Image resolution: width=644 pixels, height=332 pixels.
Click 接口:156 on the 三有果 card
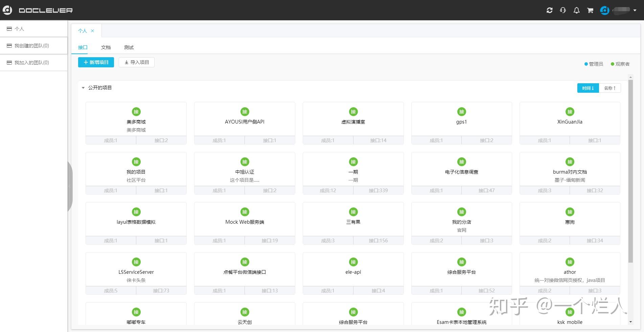pyautogui.click(x=378, y=241)
